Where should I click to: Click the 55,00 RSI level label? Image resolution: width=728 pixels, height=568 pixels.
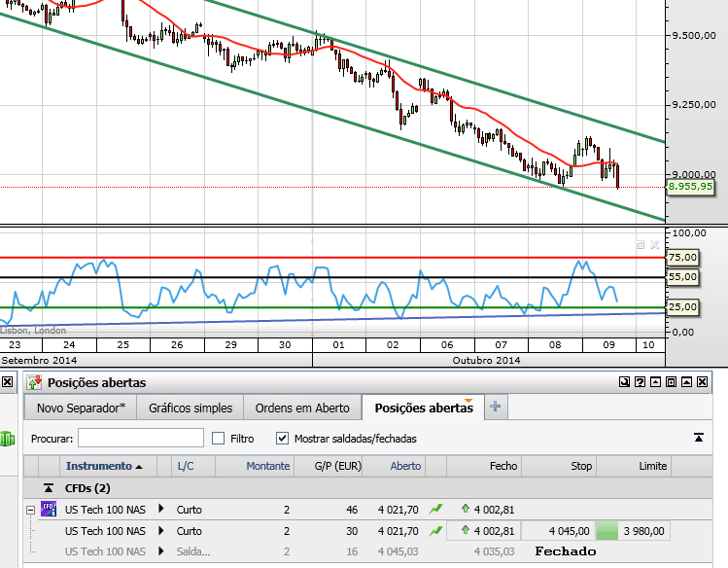683,277
